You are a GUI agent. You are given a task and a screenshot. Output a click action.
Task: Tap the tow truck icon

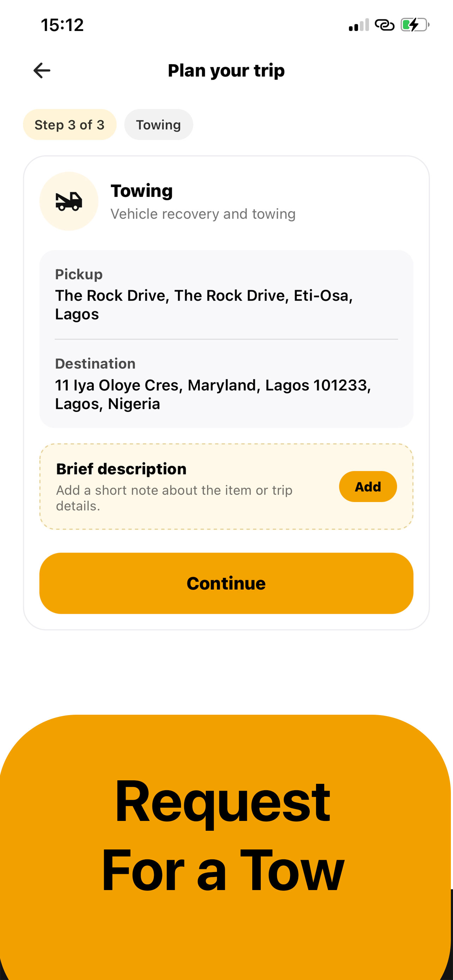point(69,201)
